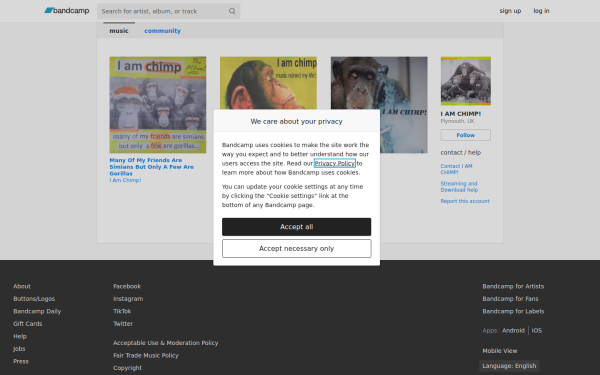This screenshot has width=600, height=375.
Task: Switch to Mobile View
Action: click(x=499, y=351)
